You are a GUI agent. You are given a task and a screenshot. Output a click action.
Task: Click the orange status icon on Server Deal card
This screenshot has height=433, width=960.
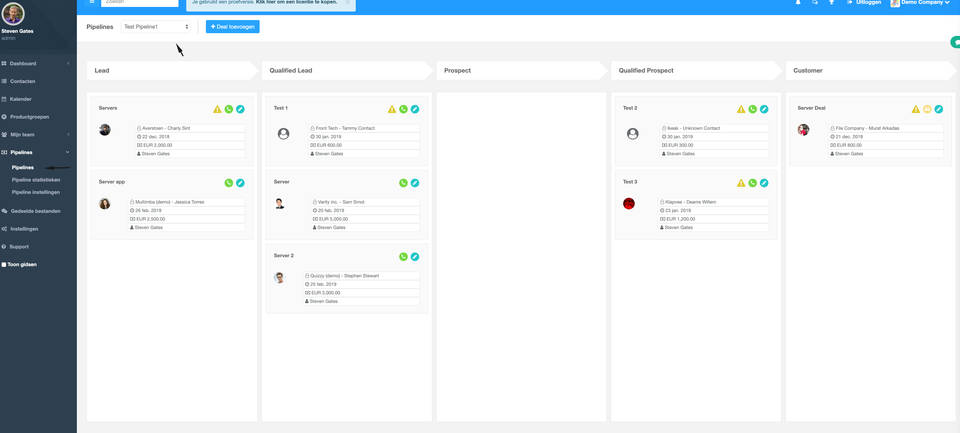927,109
